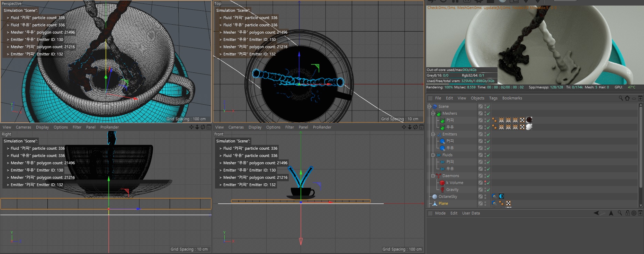This screenshot has width=644, height=254.
Task: Click search icon in Attribute Manager header
Action: point(620,213)
